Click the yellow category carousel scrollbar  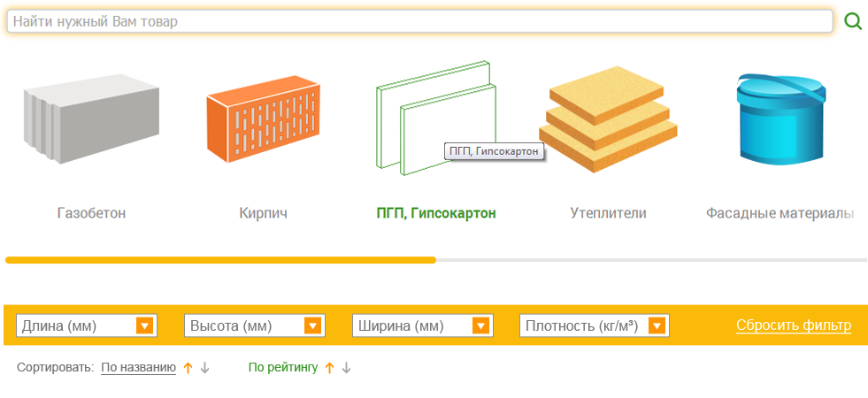pyautogui.click(x=220, y=260)
